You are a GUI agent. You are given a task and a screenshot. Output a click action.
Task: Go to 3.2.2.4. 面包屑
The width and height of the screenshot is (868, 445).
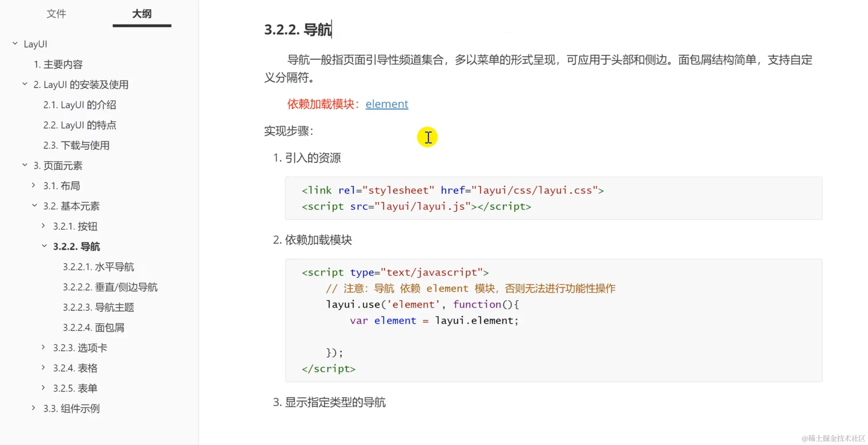point(94,328)
